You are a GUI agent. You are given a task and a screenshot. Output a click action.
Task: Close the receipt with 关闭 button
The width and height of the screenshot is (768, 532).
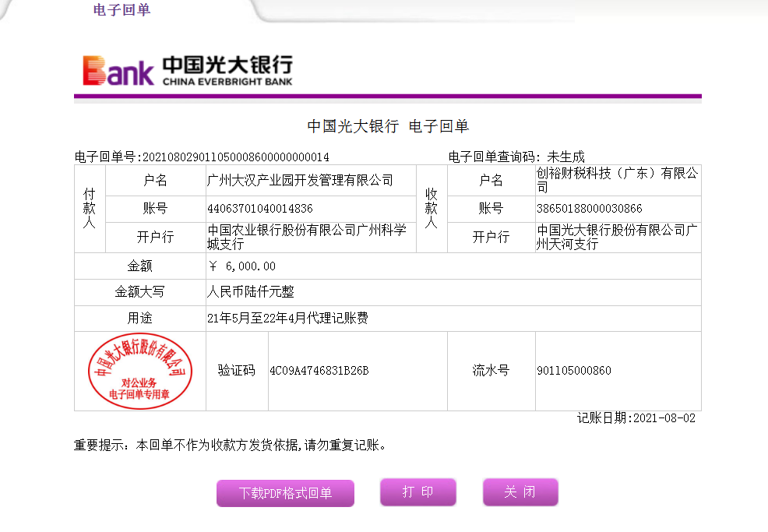click(x=520, y=491)
